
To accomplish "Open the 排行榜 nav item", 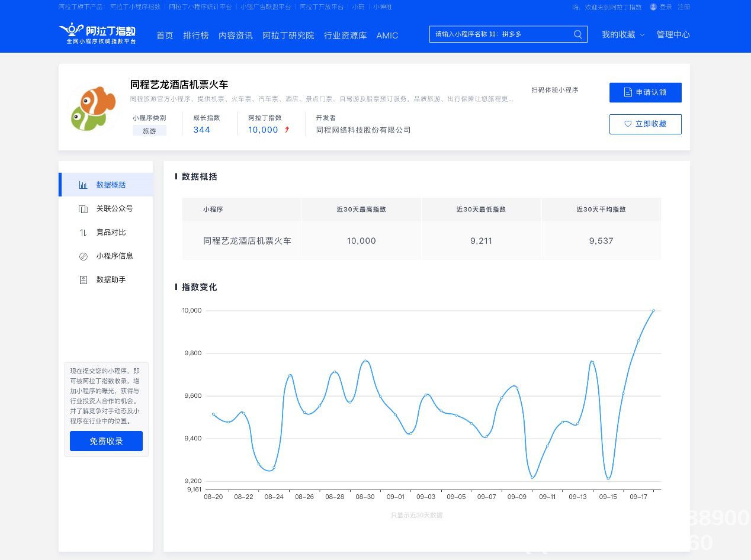I will (x=196, y=36).
